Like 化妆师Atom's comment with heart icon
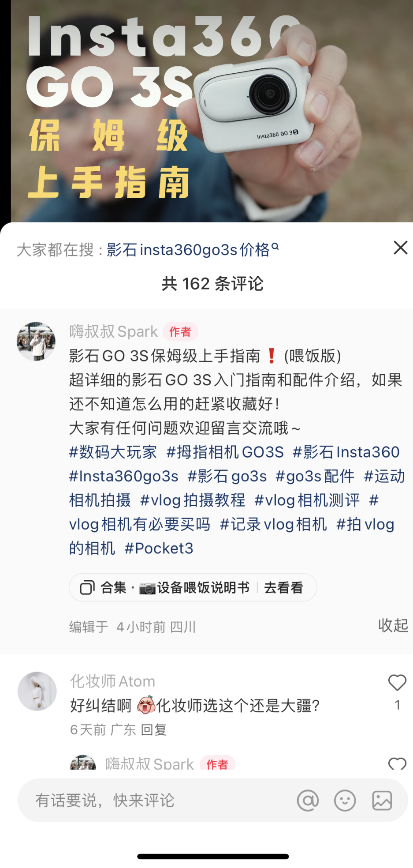 [x=397, y=683]
